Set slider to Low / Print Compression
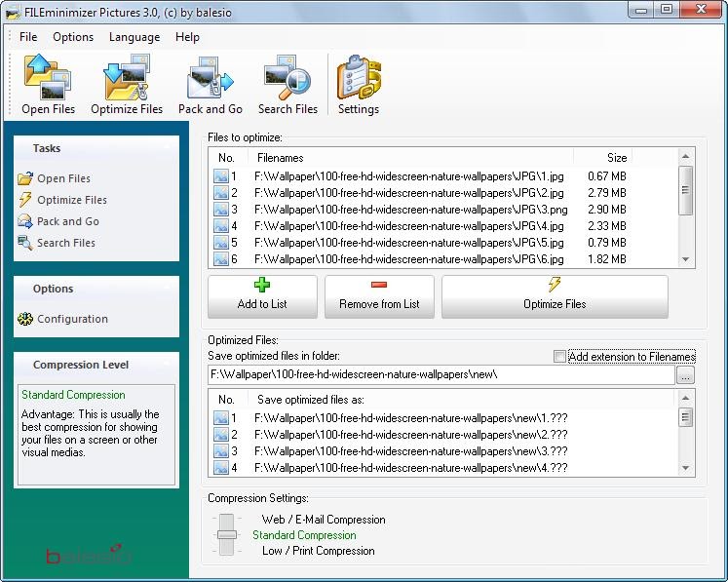Screen dimensions: 728x582 tap(319, 551)
